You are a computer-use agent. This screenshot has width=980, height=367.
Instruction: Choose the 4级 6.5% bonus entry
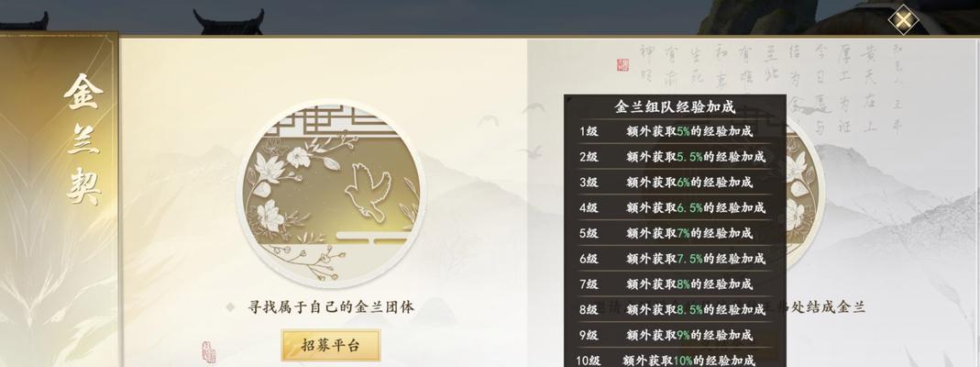click(675, 207)
